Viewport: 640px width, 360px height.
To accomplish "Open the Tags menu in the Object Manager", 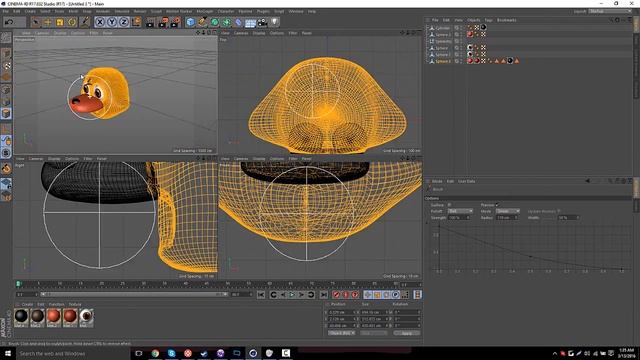I will click(x=488, y=20).
